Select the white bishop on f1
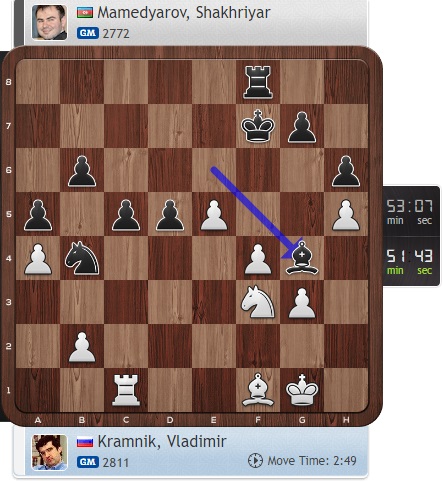The width and height of the screenshot is (442, 482). coord(258,390)
